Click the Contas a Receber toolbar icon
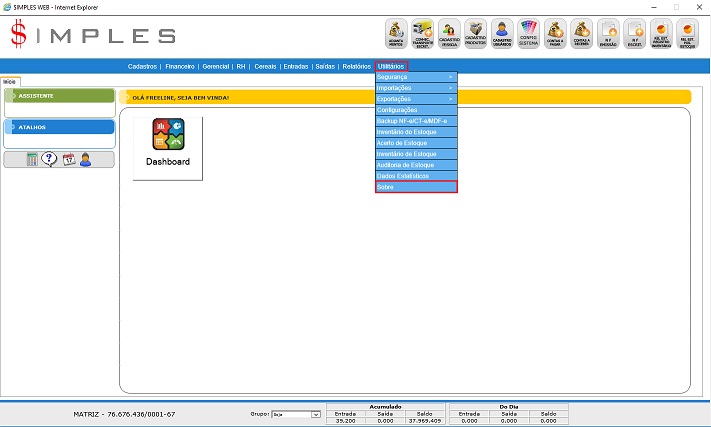This screenshot has height=427, width=711. point(581,33)
